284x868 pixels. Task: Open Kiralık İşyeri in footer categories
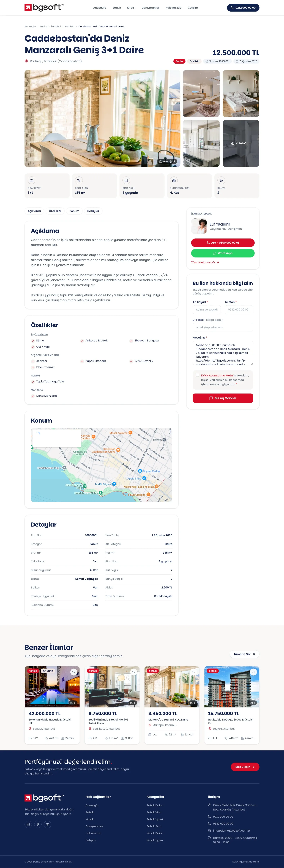155,840
